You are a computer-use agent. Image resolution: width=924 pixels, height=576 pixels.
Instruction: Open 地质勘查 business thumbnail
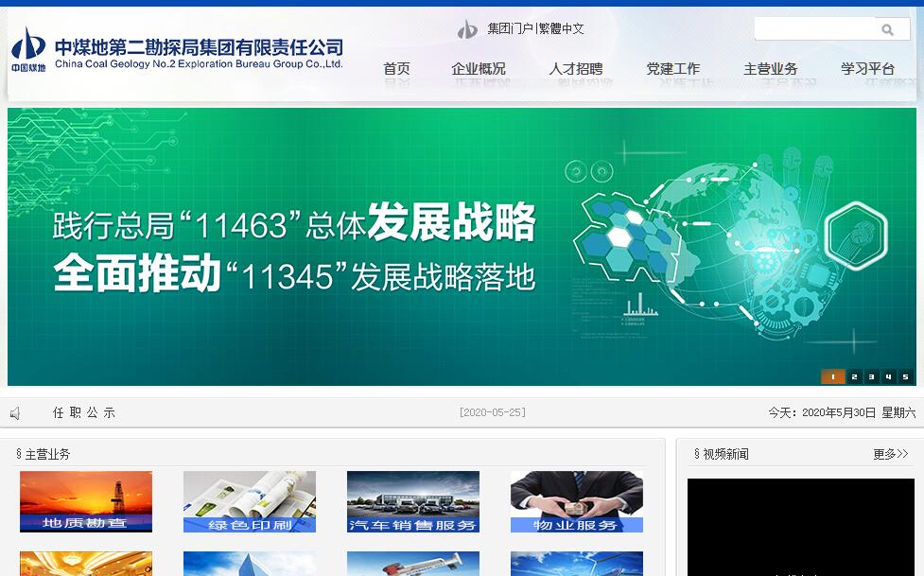[86, 501]
